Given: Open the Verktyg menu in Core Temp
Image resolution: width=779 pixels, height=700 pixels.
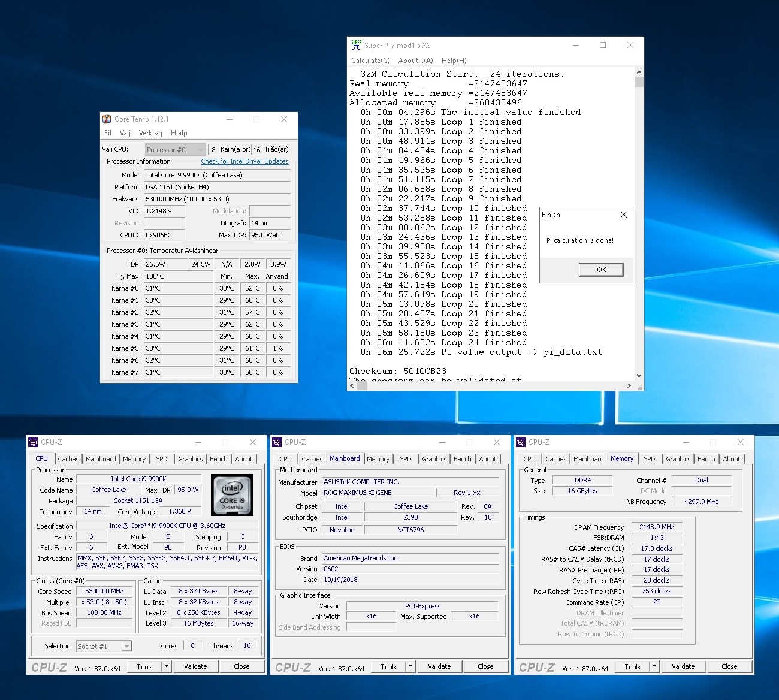Looking at the screenshot, I should [150, 133].
